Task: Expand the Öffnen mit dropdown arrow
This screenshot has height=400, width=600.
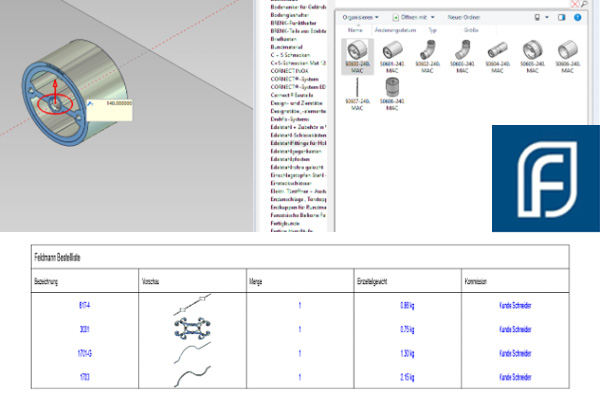Action: (433, 17)
